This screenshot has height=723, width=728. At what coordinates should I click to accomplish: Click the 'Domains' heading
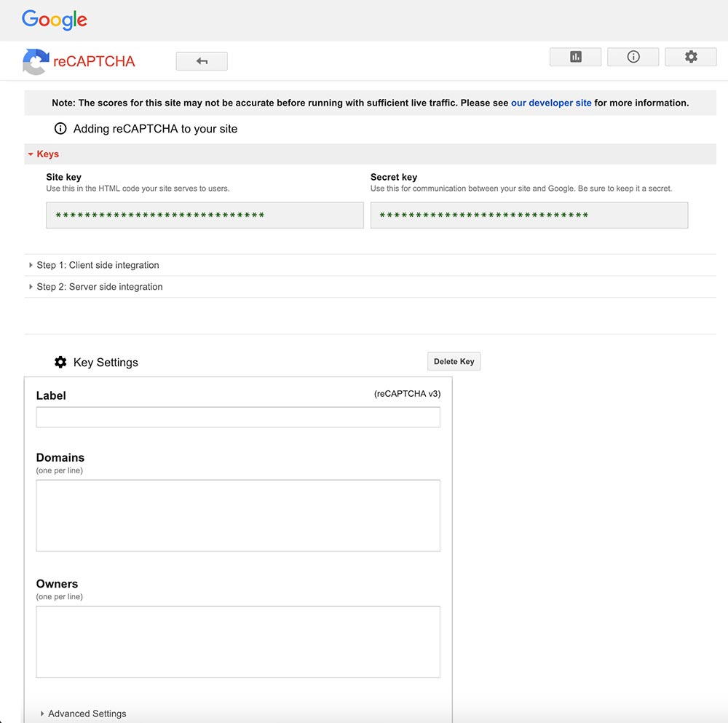click(60, 457)
